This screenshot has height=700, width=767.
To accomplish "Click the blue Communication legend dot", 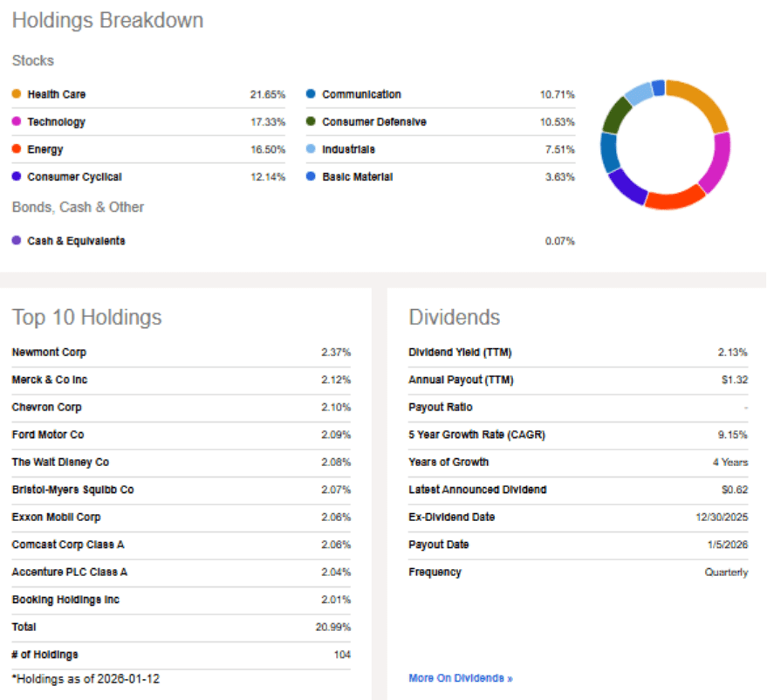I will tap(311, 93).
